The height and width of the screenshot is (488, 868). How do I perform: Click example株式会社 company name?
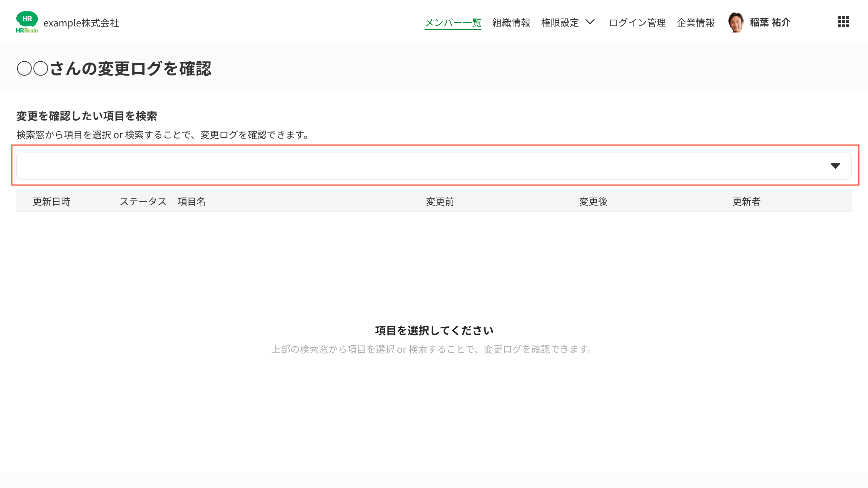81,23
